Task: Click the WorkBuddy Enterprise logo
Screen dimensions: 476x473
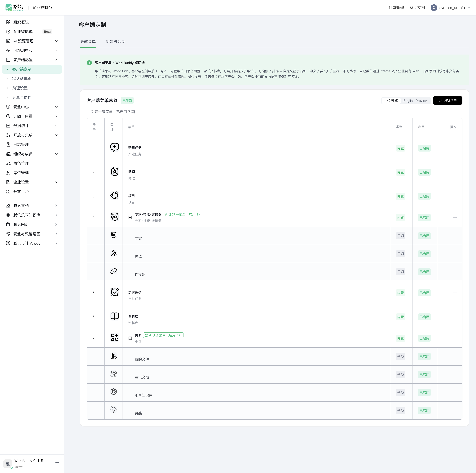Action: pos(15,8)
